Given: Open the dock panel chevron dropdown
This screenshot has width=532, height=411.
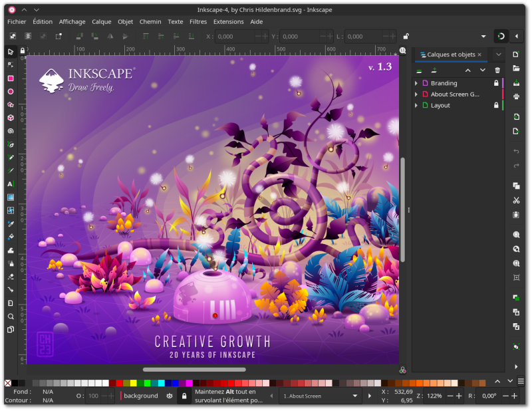Looking at the screenshot, I should pyautogui.click(x=498, y=55).
